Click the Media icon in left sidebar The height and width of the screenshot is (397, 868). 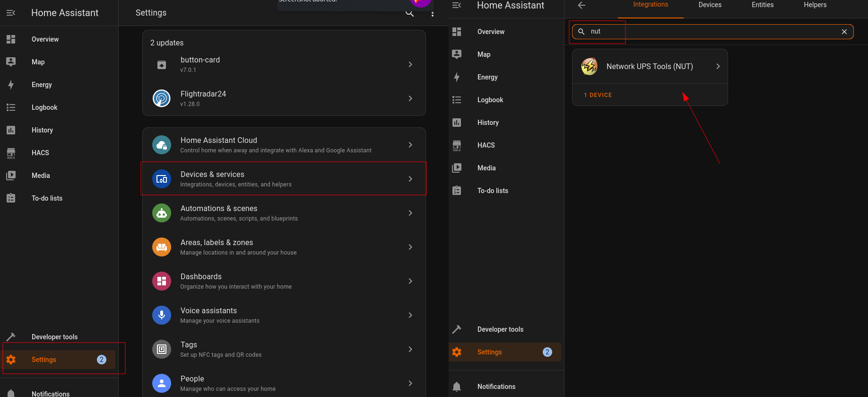pyautogui.click(x=11, y=176)
